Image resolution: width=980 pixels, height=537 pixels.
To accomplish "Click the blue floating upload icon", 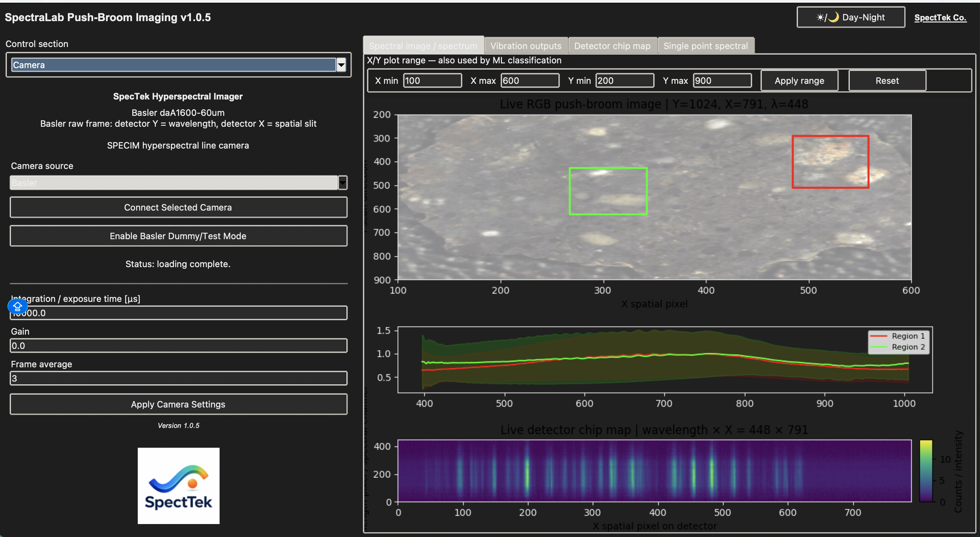I will (x=17, y=306).
